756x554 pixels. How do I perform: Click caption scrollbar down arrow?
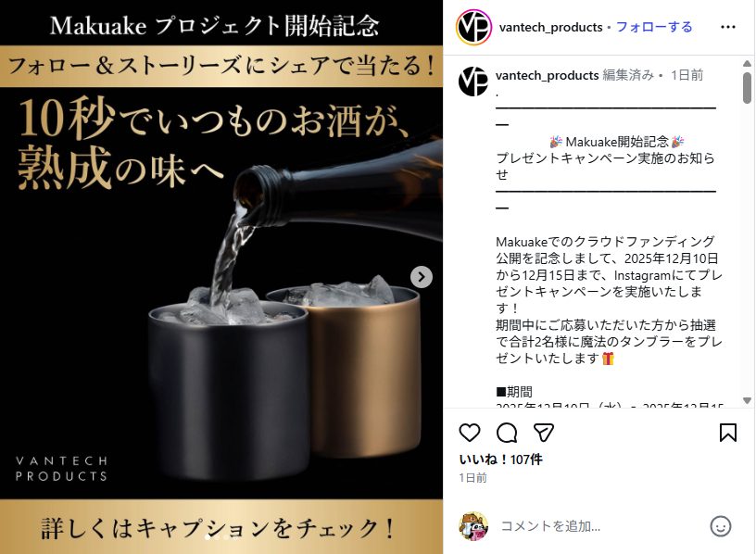click(x=747, y=400)
